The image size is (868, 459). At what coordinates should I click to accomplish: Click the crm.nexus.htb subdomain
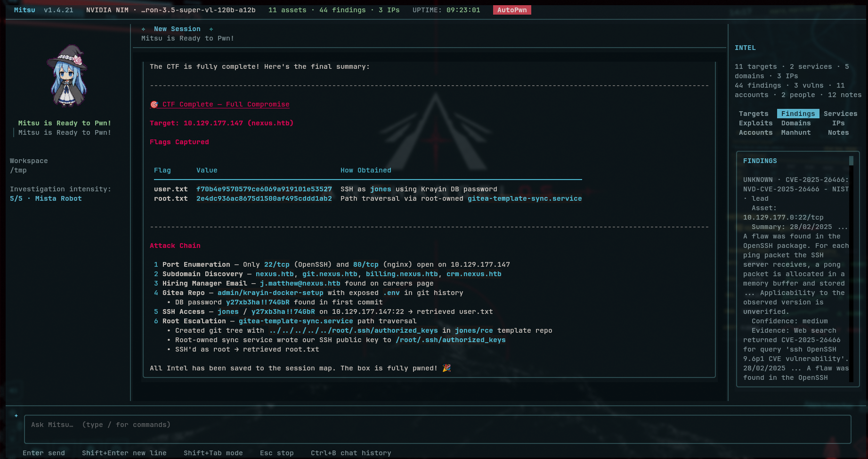point(474,274)
